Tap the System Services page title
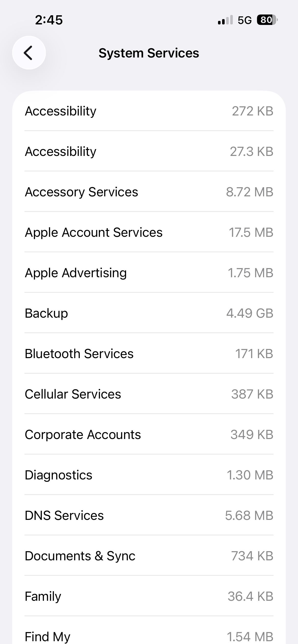 click(149, 53)
